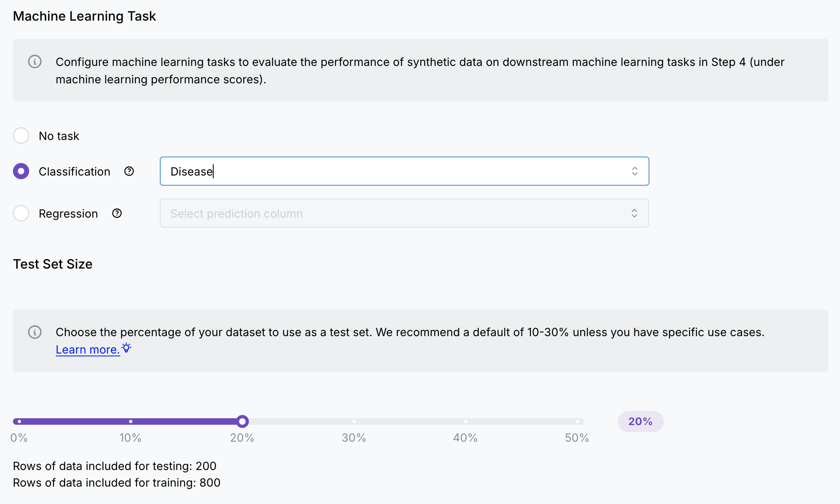Select the Classification radio button
This screenshot has width=840, height=504.
[21, 172]
